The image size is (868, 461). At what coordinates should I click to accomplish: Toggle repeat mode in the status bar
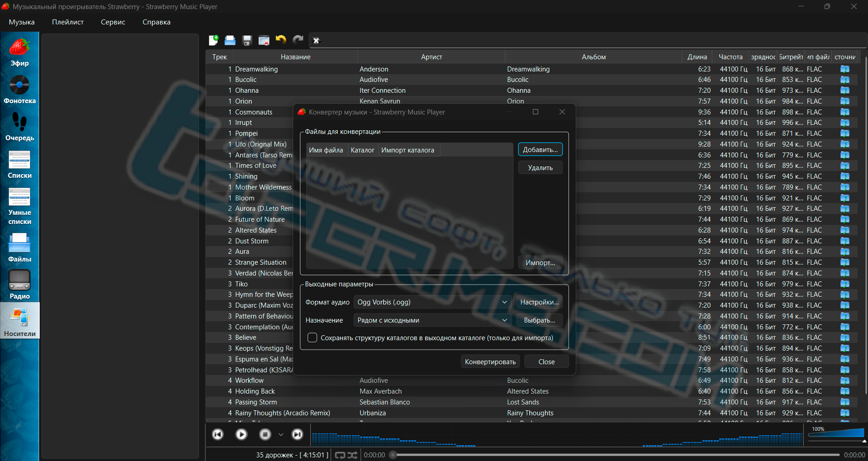click(340, 455)
